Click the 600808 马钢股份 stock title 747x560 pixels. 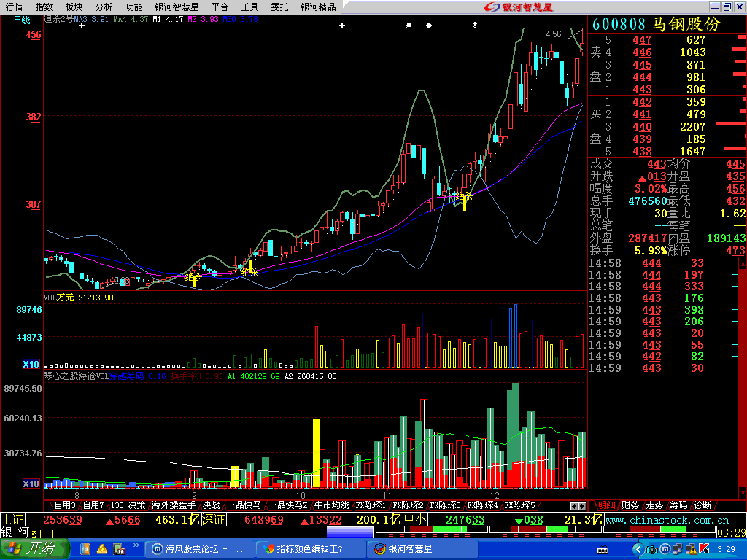click(657, 24)
